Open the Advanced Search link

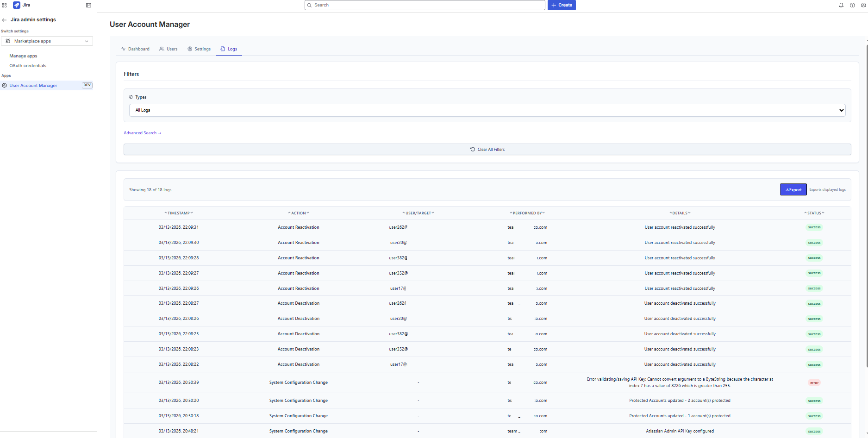tap(142, 133)
